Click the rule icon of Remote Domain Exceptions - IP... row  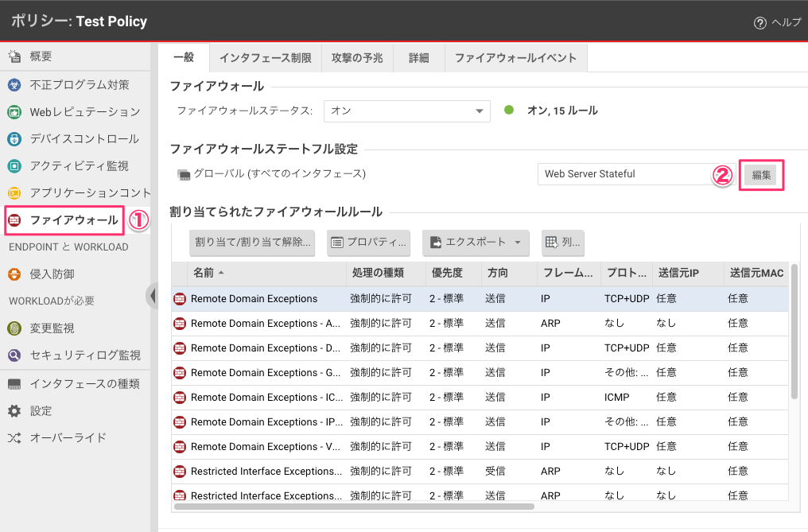pyautogui.click(x=180, y=422)
